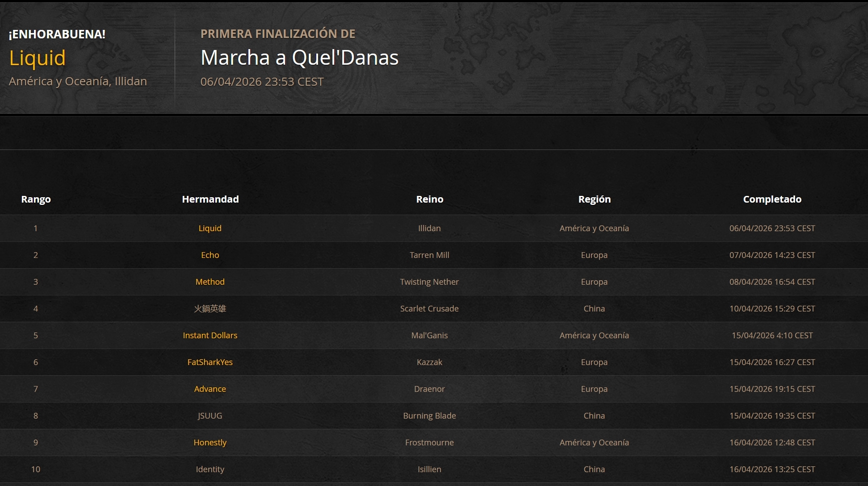Click the Frostmourne realm cell
This screenshot has width=868, height=486.
[429, 443]
